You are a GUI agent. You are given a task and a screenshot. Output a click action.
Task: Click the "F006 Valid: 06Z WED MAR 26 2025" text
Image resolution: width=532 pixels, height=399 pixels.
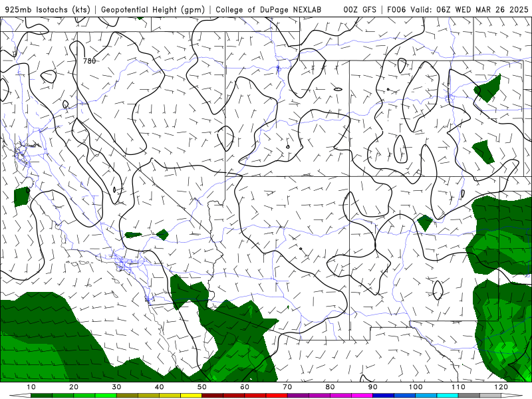(x=458, y=10)
